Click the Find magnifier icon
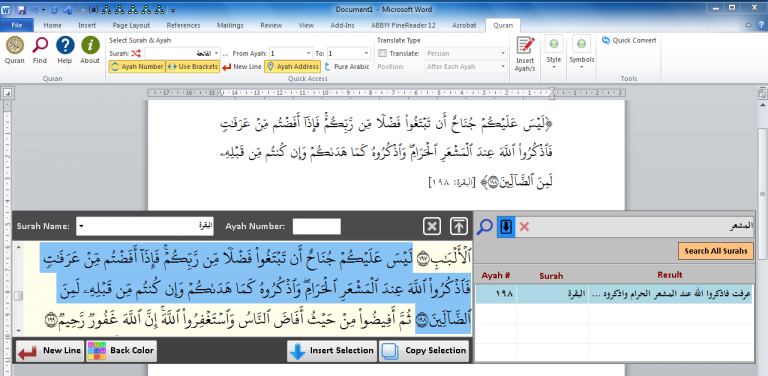768x376 pixels. coord(40,46)
